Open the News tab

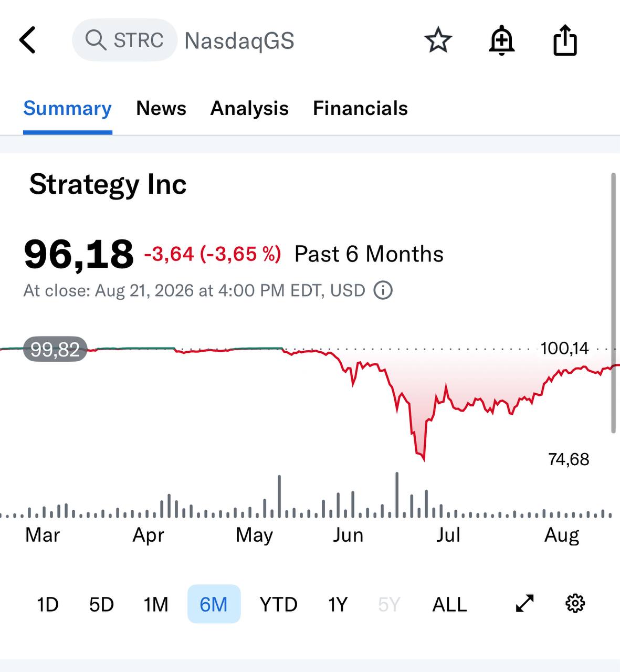(x=161, y=108)
